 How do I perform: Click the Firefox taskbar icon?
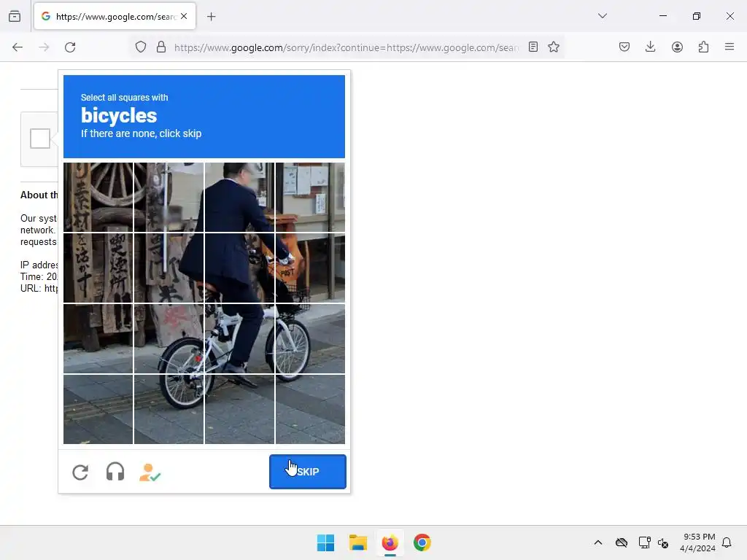tap(390, 542)
